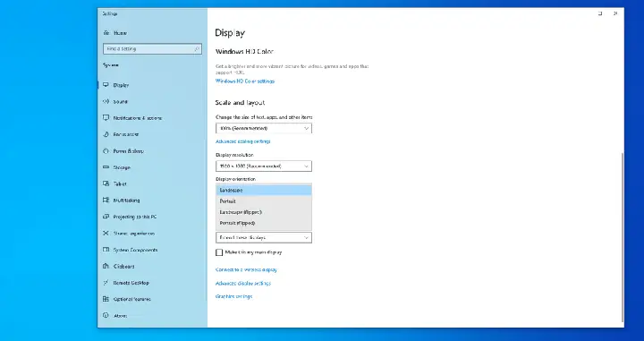Select Landscape (flipped) orientation option
The height and width of the screenshot is (341, 644).
[264, 212]
